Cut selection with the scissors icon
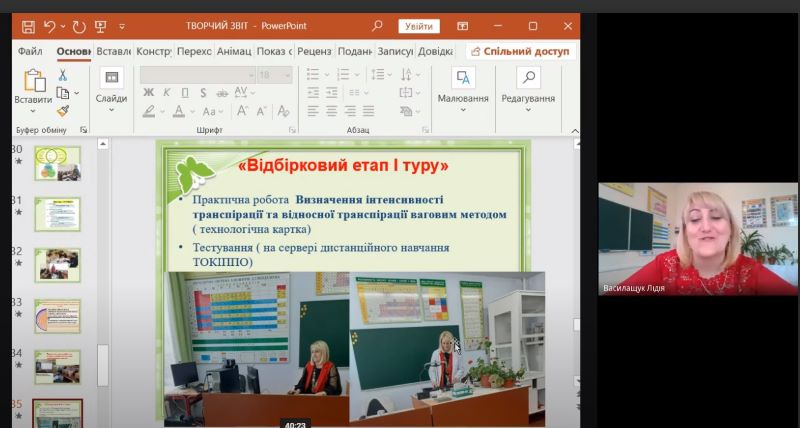The image size is (800, 428). [62, 75]
